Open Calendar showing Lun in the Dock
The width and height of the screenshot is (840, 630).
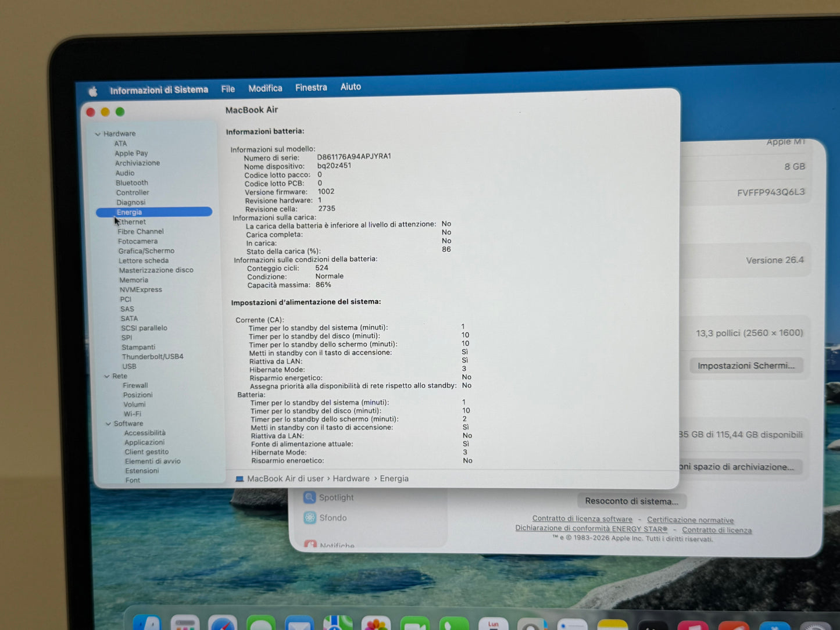click(493, 624)
